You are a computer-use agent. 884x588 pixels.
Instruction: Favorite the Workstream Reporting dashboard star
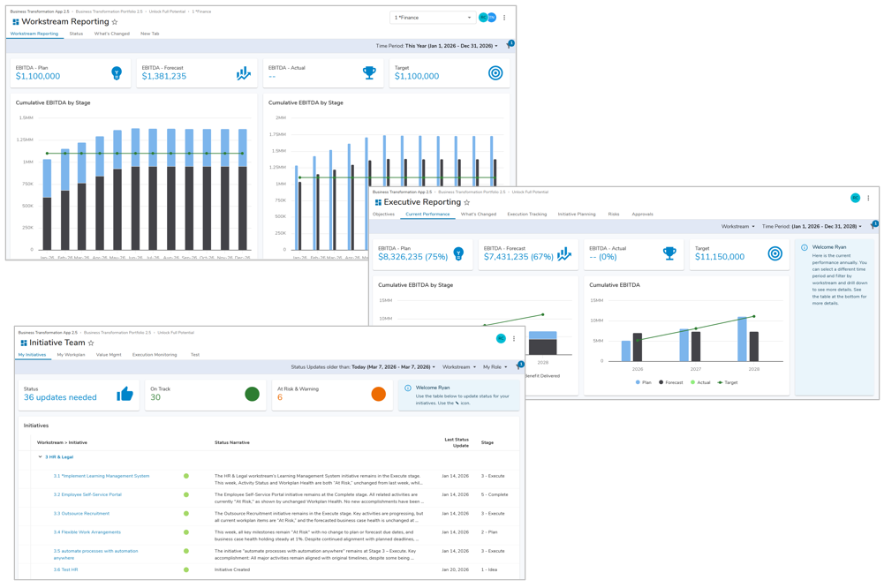tap(115, 22)
